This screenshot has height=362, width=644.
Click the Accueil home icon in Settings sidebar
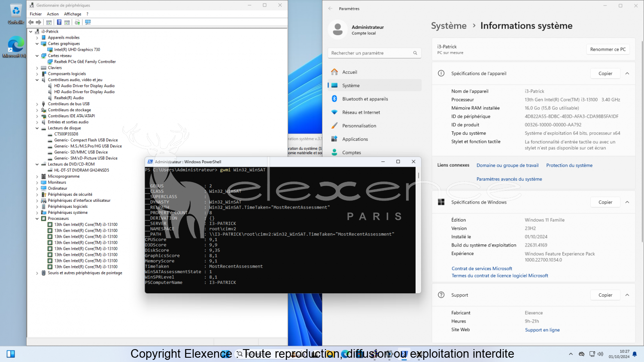(x=334, y=72)
